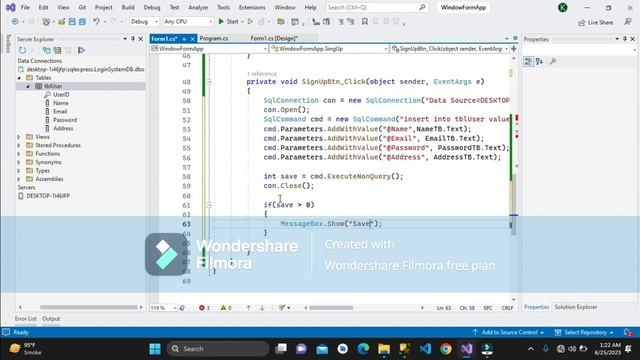Image resolution: width=640 pixels, height=360 pixels.
Task: Click the Categorized icon in Properties panel
Action: pyautogui.click(x=528, y=61)
